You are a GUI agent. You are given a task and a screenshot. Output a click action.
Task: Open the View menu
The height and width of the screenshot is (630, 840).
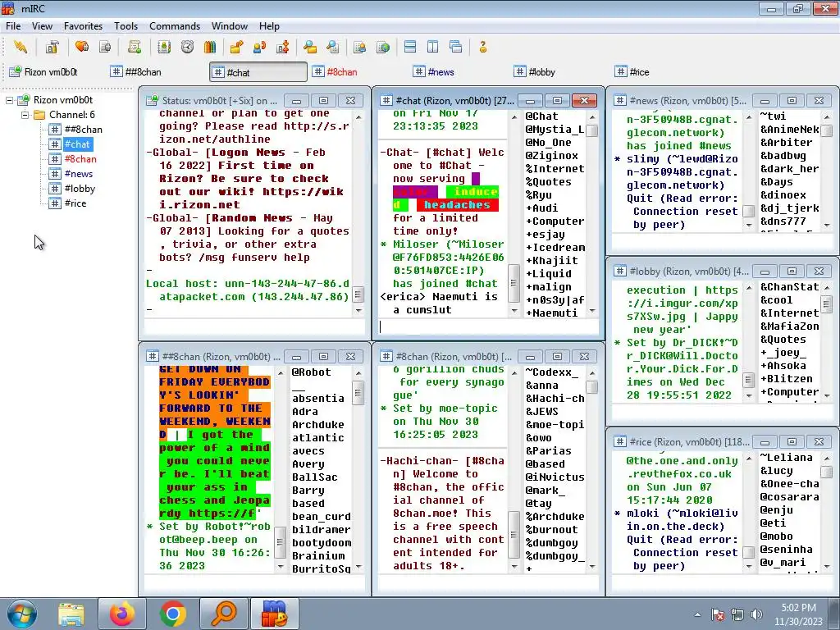click(42, 25)
